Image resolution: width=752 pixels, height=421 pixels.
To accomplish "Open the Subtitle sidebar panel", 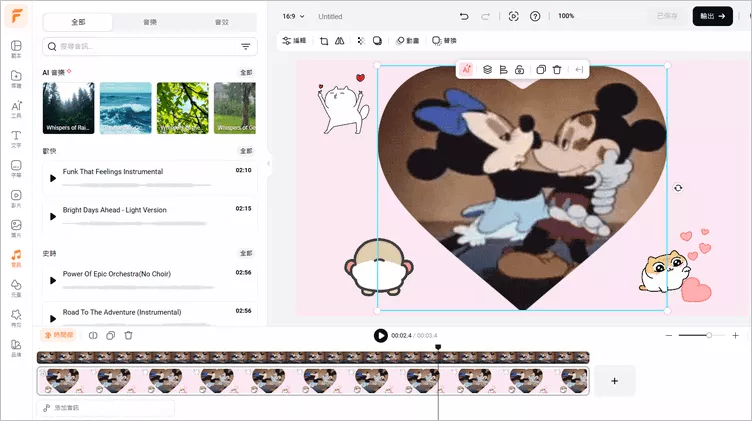I will [16, 168].
